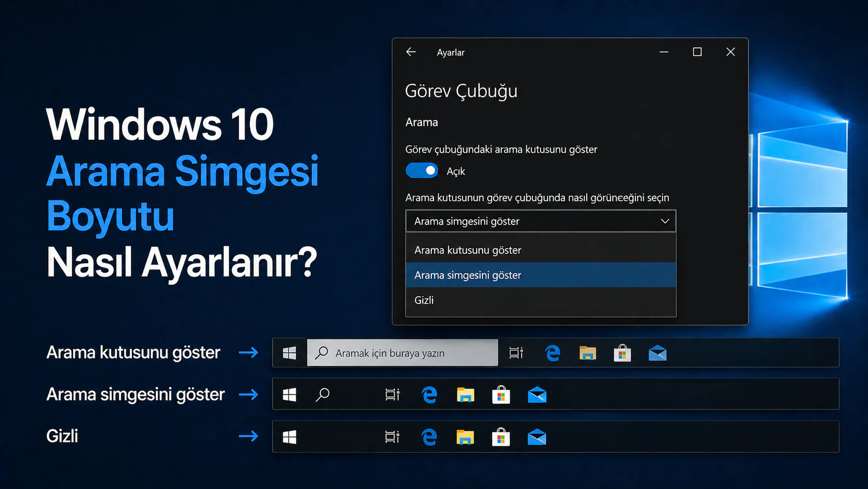The image size is (868, 489).
Task: Launch File Explorer from the middle taskbar
Action: pos(465,395)
